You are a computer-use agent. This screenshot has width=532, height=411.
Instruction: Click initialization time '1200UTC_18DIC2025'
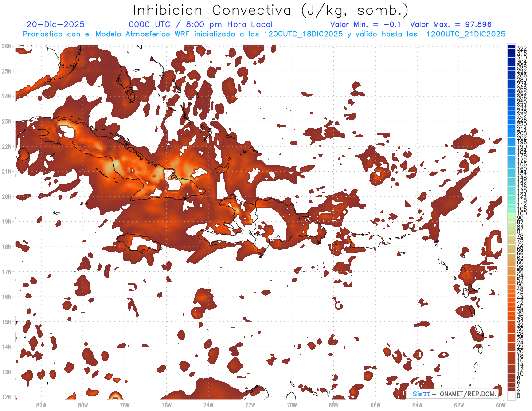[x=303, y=34]
